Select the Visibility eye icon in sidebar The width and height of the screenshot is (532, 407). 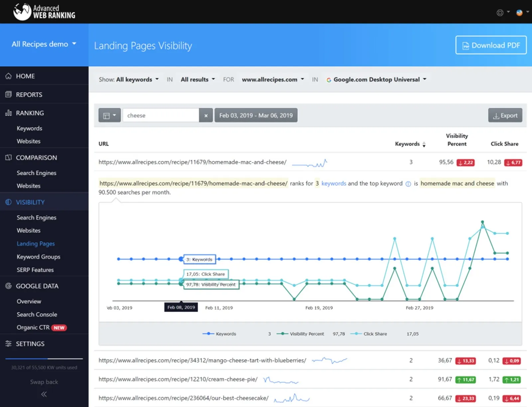click(x=8, y=202)
